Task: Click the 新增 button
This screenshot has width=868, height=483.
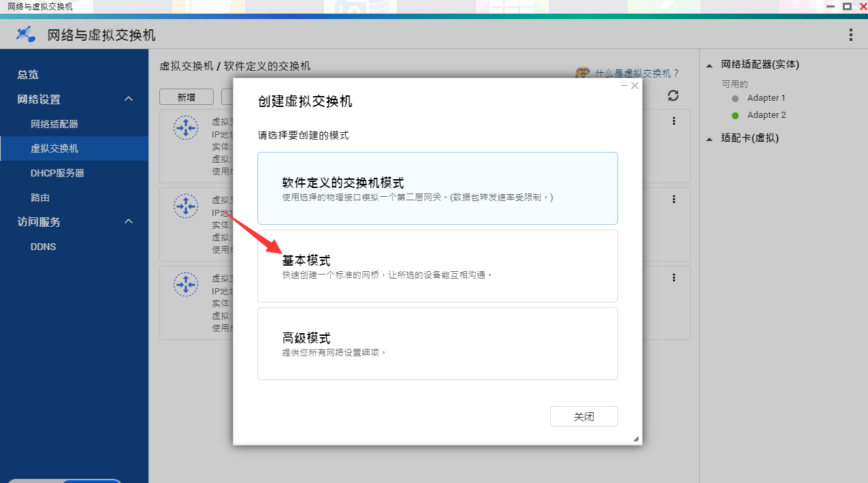Action: (187, 97)
